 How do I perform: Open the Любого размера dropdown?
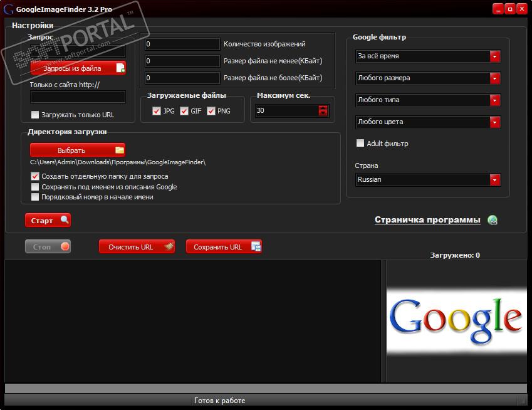[428, 78]
